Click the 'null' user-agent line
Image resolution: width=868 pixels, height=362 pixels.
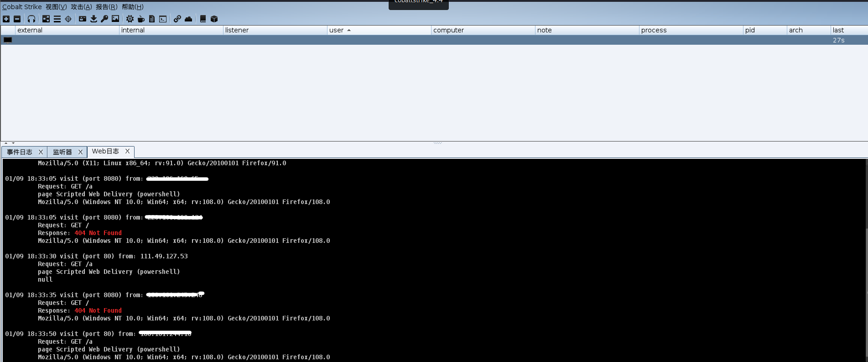45,279
